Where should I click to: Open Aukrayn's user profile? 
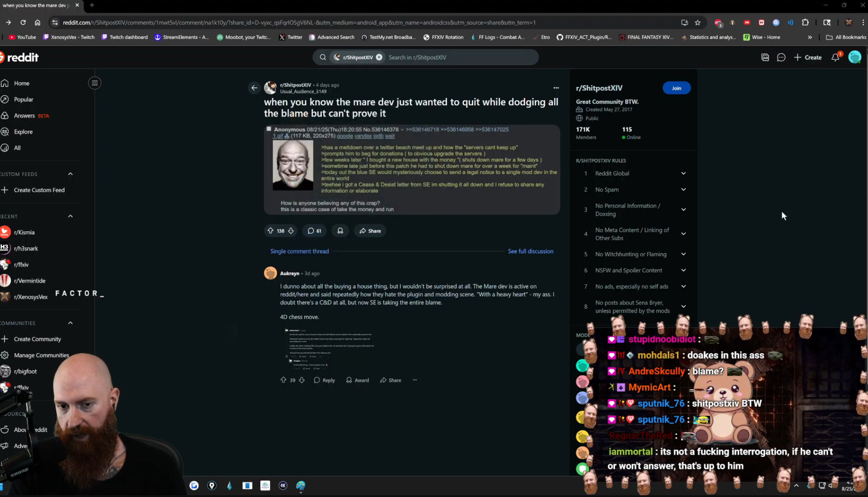[289, 273]
